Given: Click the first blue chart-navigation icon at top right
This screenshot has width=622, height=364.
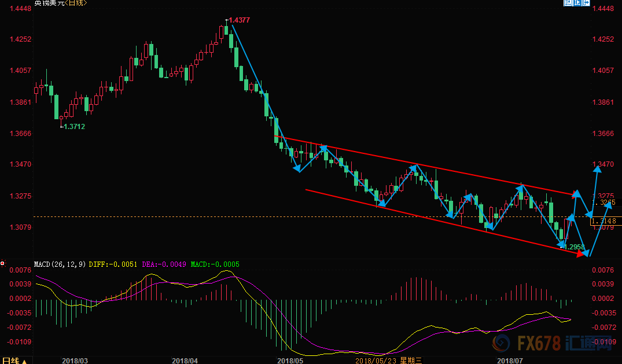Looking at the screenshot, I should (568, 2).
